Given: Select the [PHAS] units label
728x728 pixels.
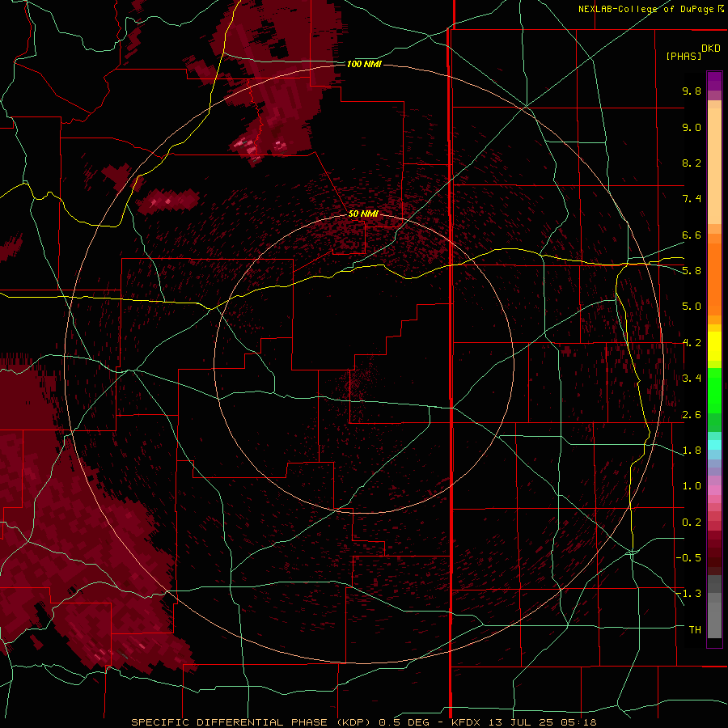Looking at the screenshot, I should (684, 56).
